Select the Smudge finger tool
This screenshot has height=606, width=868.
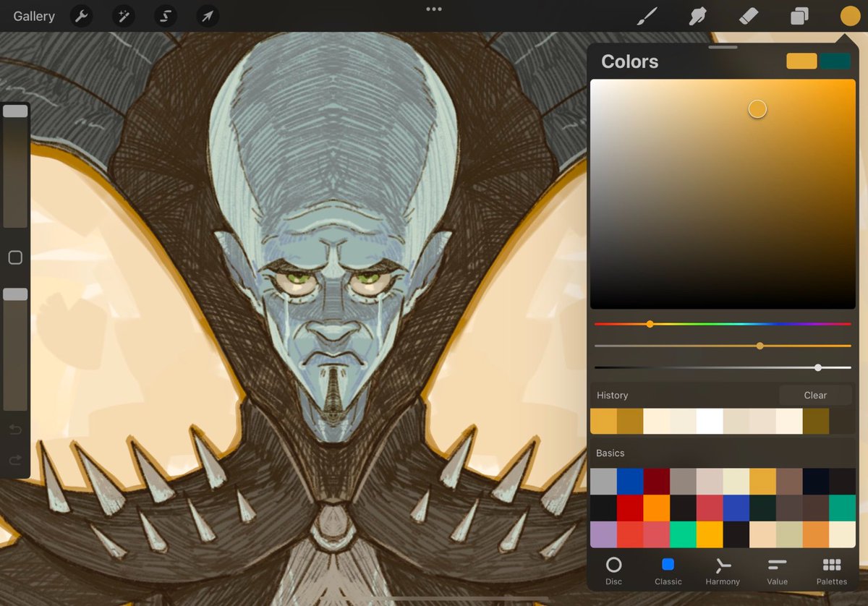tap(697, 16)
